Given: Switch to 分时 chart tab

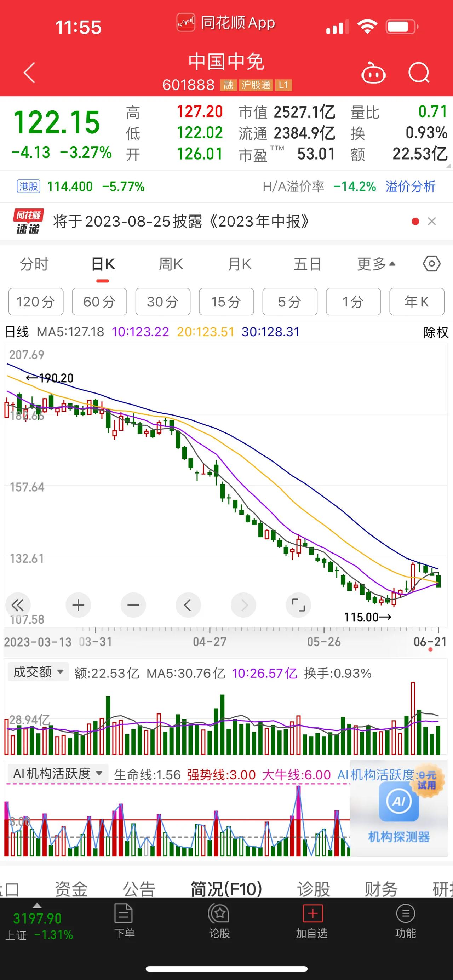Looking at the screenshot, I should click(34, 264).
